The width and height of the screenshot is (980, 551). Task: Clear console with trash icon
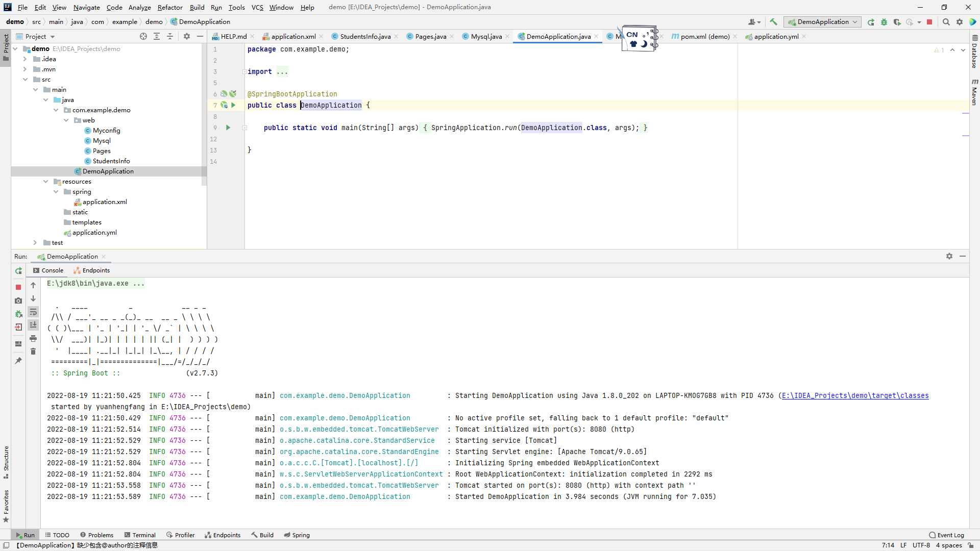click(x=33, y=352)
